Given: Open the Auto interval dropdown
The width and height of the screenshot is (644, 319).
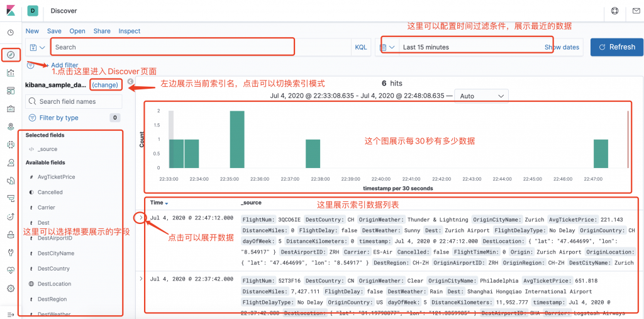Looking at the screenshot, I should 481,96.
